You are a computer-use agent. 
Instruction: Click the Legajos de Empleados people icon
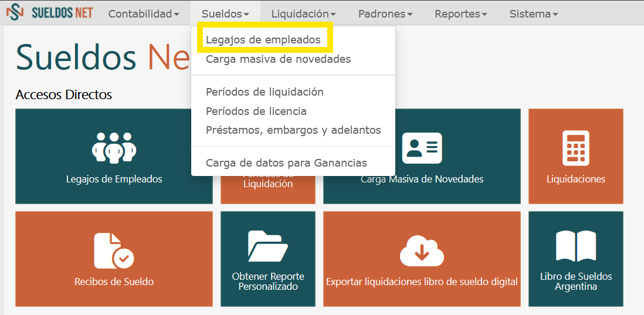114,148
